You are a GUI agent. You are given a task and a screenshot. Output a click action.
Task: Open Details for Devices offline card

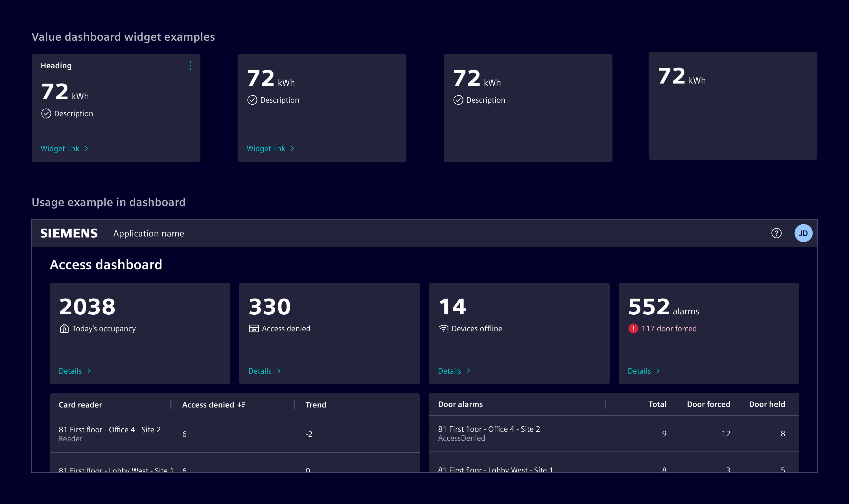pyautogui.click(x=454, y=371)
